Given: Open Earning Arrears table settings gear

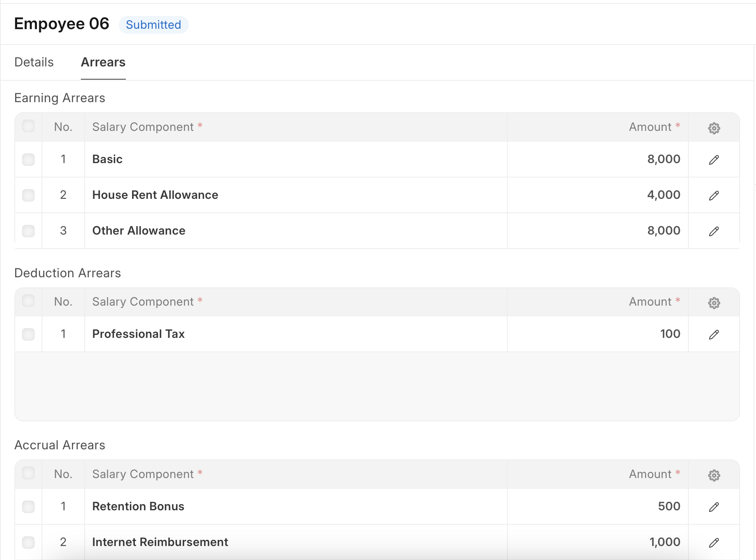Looking at the screenshot, I should tap(714, 128).
